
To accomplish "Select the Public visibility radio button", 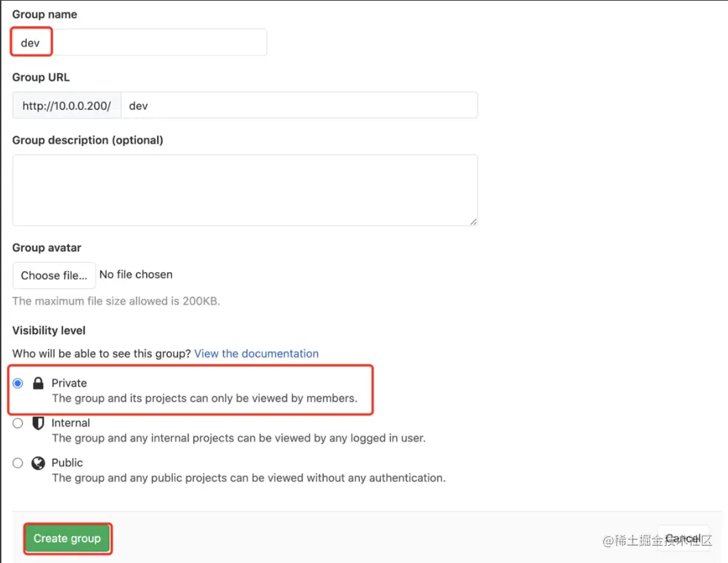I will 18,463.
